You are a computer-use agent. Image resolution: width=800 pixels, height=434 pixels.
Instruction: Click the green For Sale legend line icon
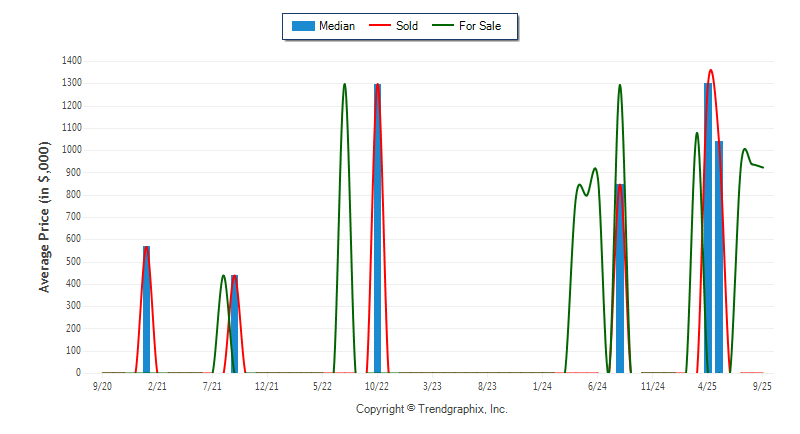(x=441, y=26)
